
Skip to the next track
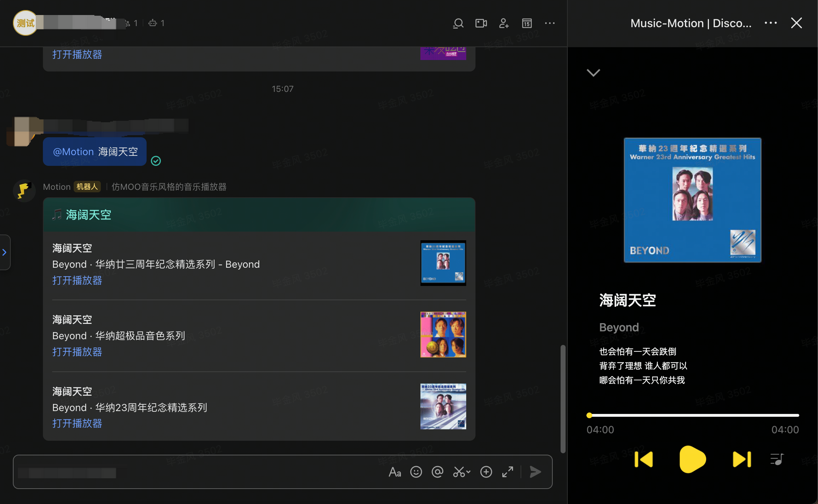pyautogui.click(x=742, y=459)
